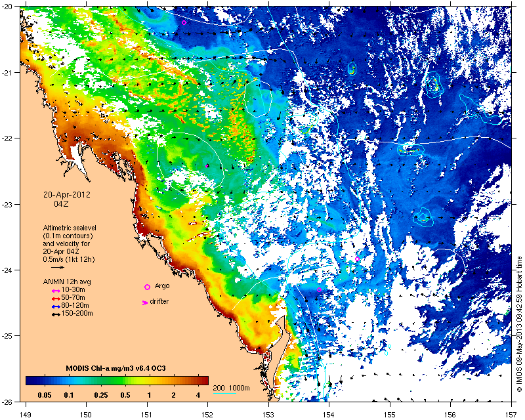Image resolution: width=525 pixels, height=420 pixels.
Task: Click the chlorophyll colorbar gradient
Action: 117,381
